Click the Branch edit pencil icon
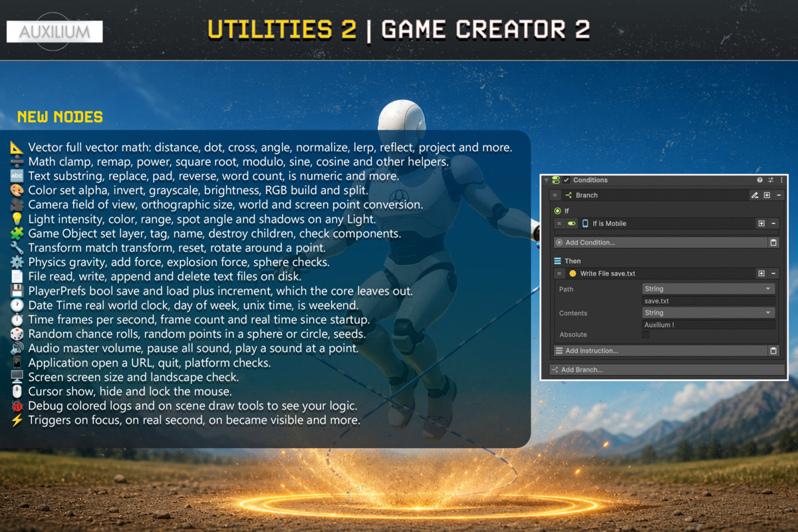 click(755, 196)
